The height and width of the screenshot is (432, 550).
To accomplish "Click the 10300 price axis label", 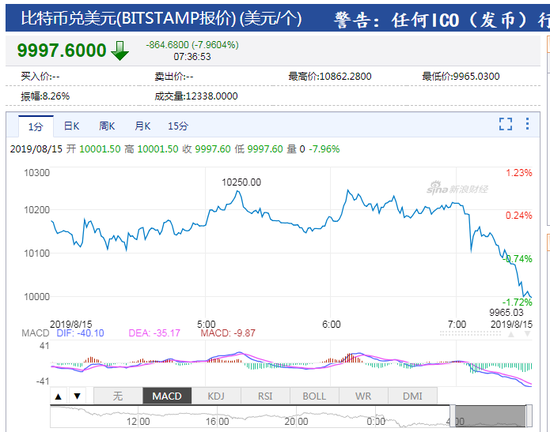I will point(37,173).
